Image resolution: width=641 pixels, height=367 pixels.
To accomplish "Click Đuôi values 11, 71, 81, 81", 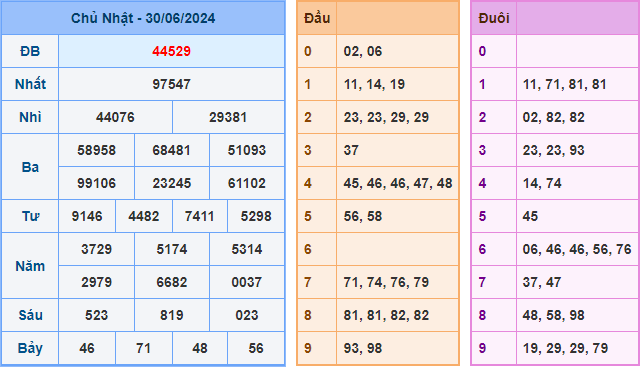I will (x=565, y=84).
